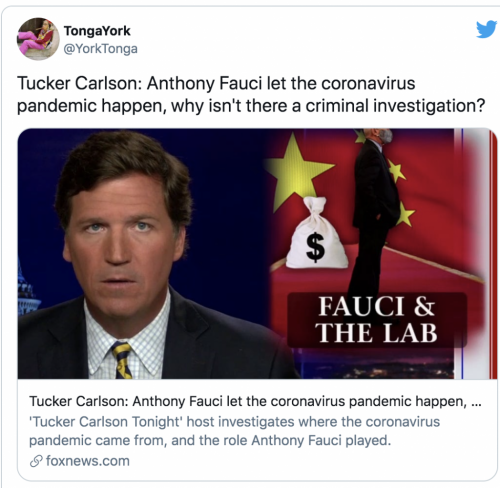Click the words 'Anthony Fauci' in the tweet
Image resolution: width=500 pixels, height=488 pixels.
tap(204, 84)
